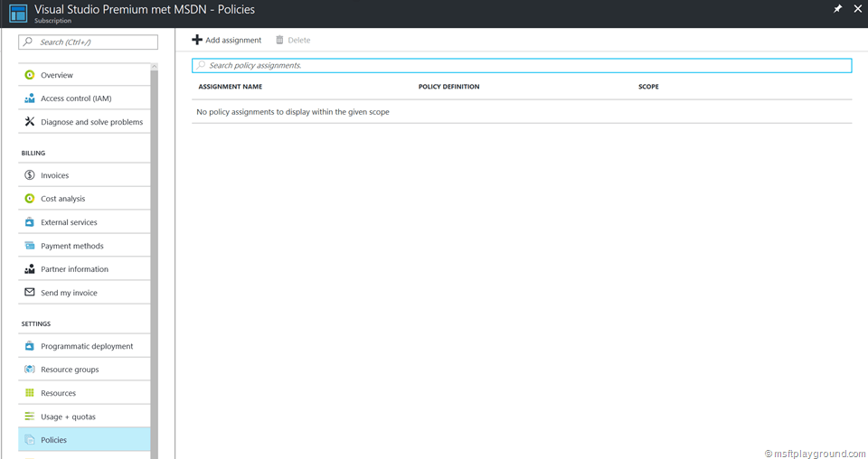This screenshot has width=868, height=459.
Task: Click the Payment methods card icon
Action: pos(29,246)
